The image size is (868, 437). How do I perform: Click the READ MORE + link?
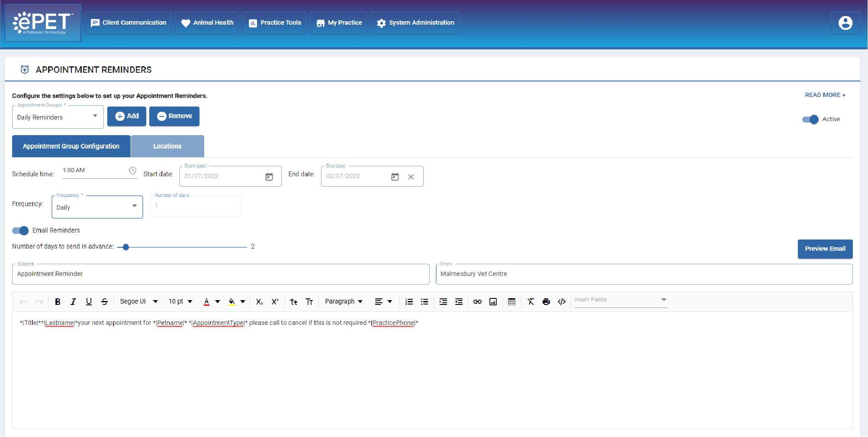pyautogui.click(x=825, y=95)
